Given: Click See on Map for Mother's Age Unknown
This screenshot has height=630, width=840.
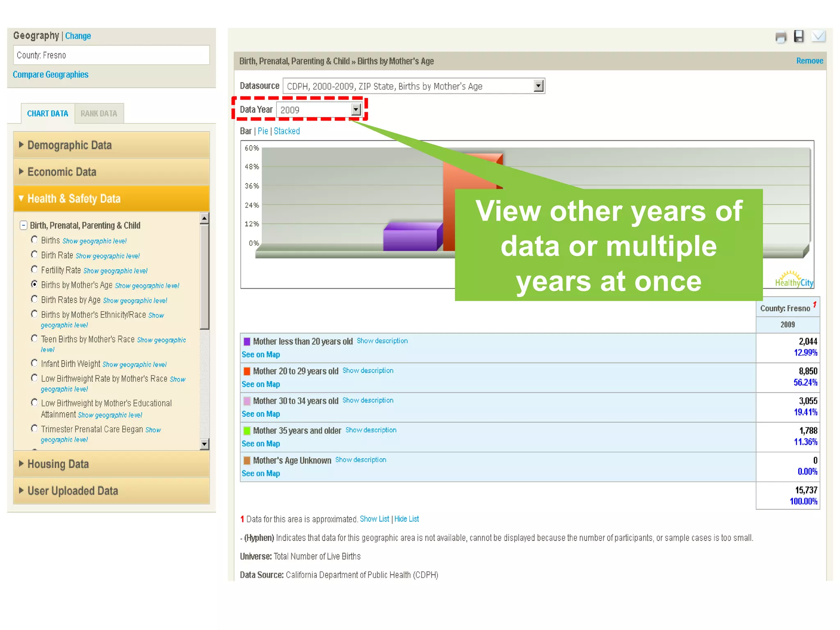Looking at the screenshot, I should (261, 474).
